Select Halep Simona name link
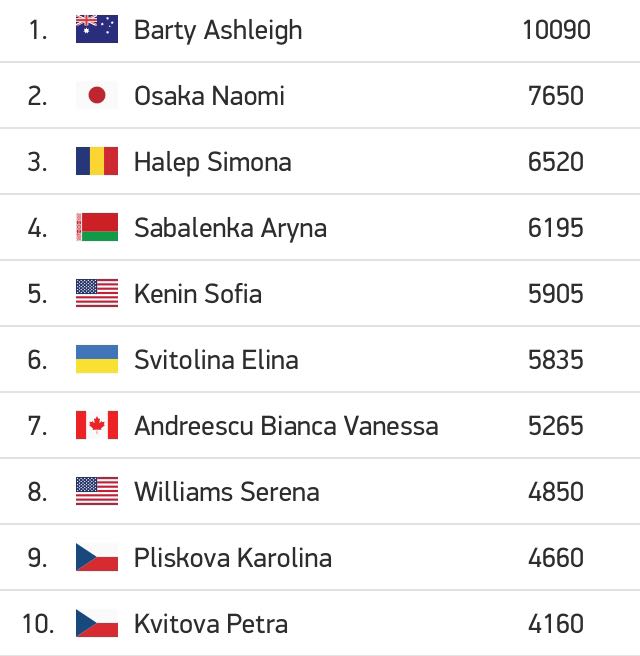This screenshot has width=640, height=656. point(212,162)
